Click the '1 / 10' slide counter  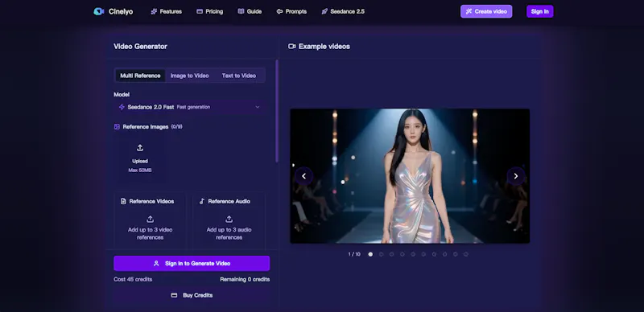coord(354,255)
